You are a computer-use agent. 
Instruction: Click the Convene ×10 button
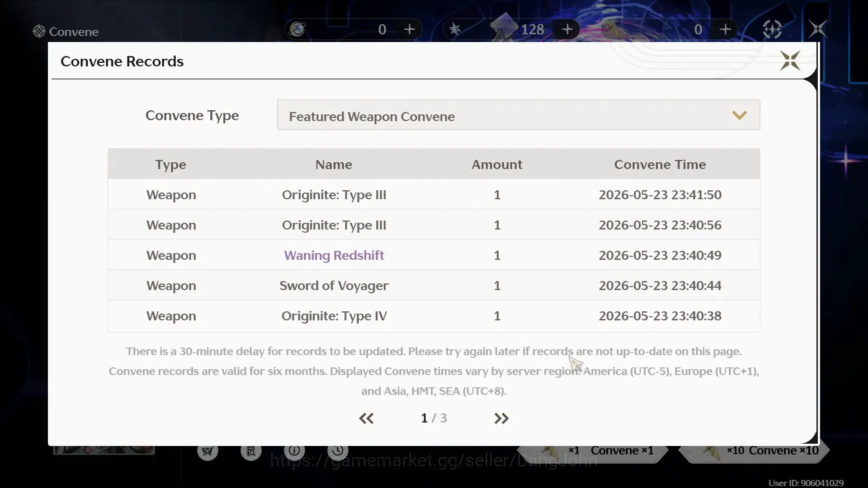tap(754, 451)
